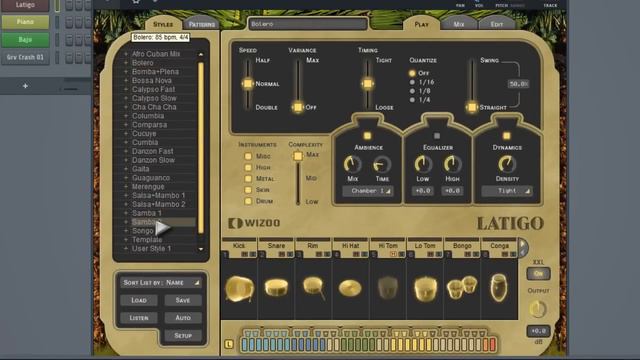The height and width of the screenshot is (360, 640).
Task: Open the Sort List By Name dropdown
Action: click(x=161, y=282)
